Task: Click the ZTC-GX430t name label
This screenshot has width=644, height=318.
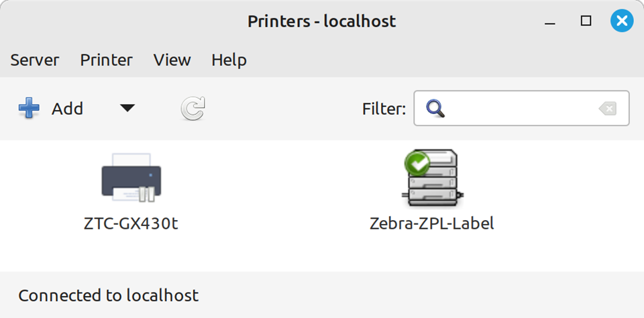Action: (x=131, y=223)
